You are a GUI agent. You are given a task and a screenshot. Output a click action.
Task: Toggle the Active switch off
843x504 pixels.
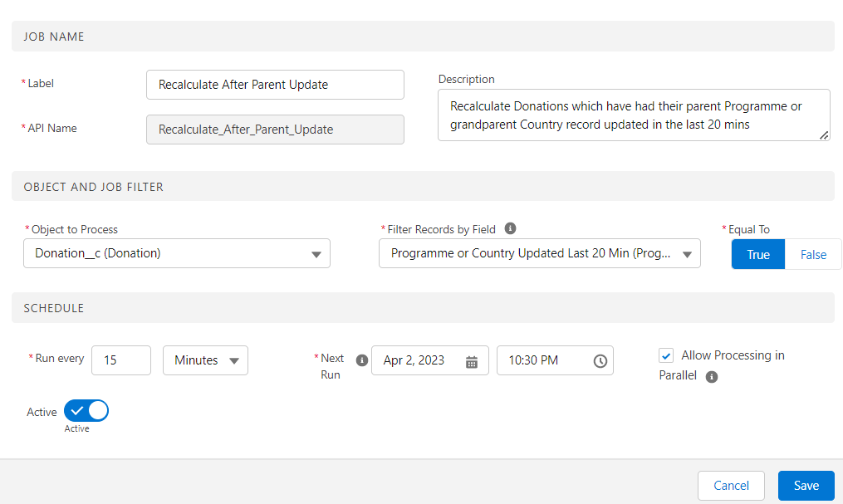pyautogui.click(x=86, y=410)
